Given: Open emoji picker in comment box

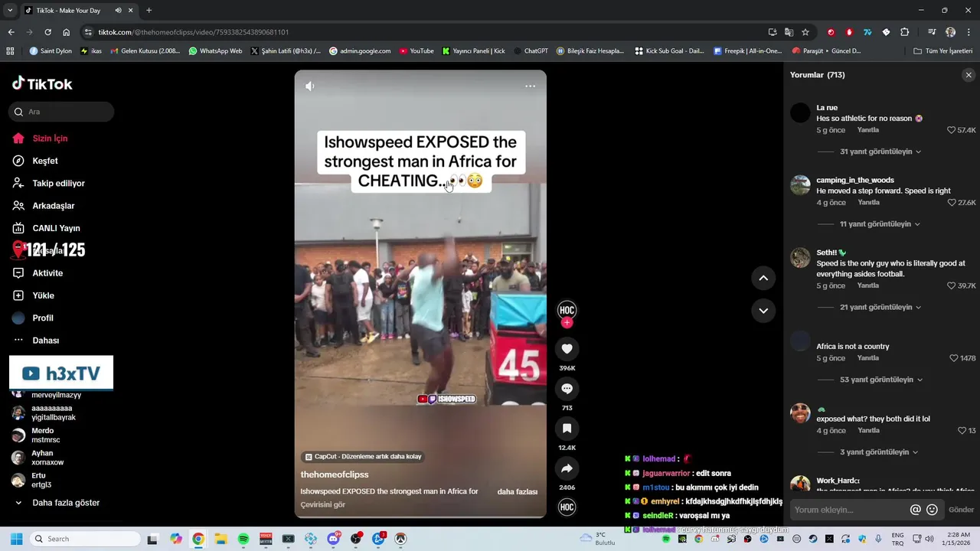Looking at the screenshot, I should click(x=932, y=510).
